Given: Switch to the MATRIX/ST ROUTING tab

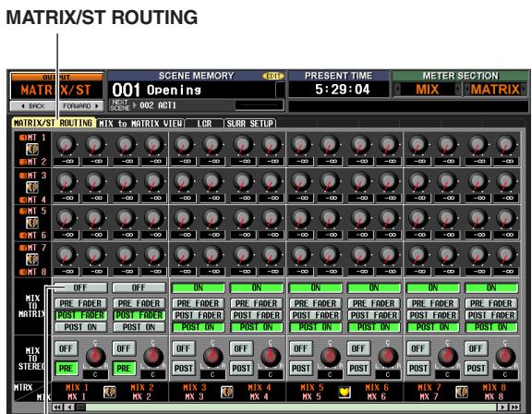Looking at the screenshot, I should click(54, 123).
